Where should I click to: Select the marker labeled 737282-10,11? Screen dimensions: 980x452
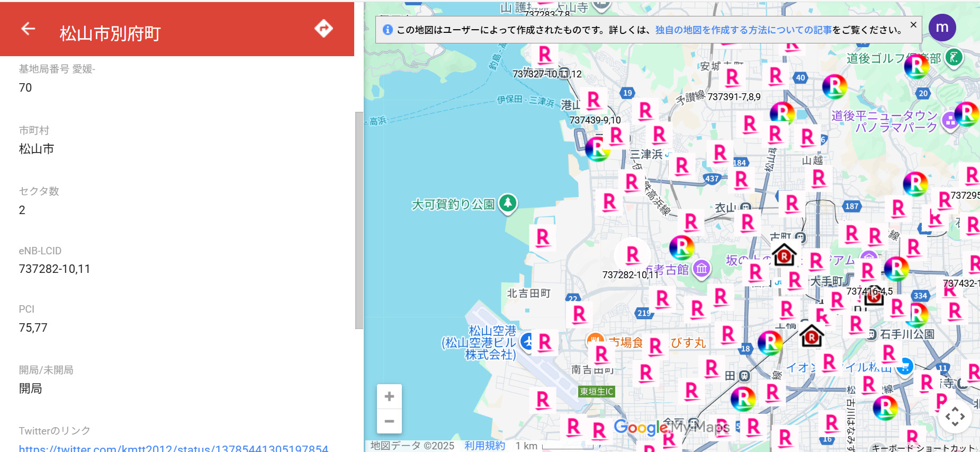coord(633,255)
